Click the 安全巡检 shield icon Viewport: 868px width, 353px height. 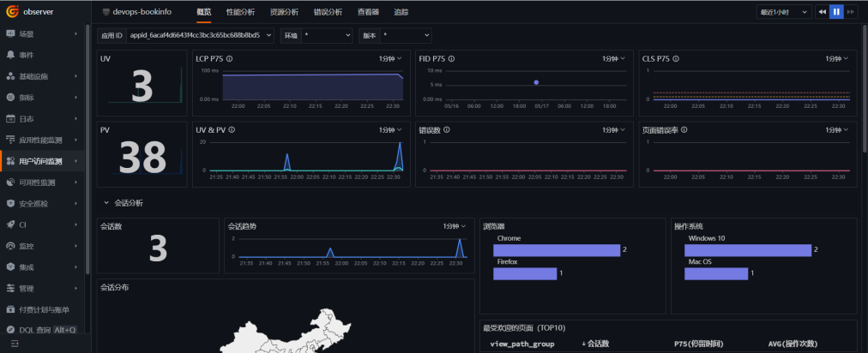coord(10,204)
